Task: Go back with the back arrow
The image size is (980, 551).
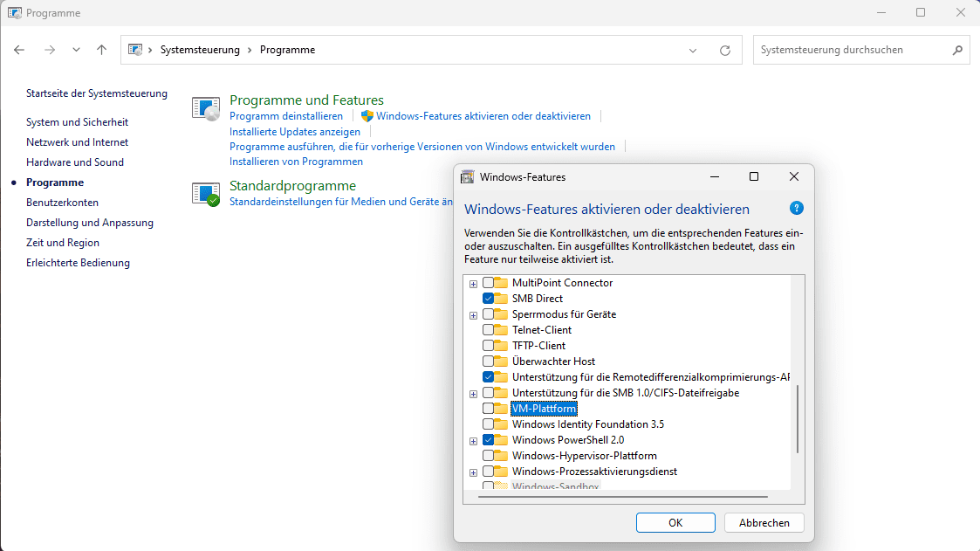Action: coord(19,50)
